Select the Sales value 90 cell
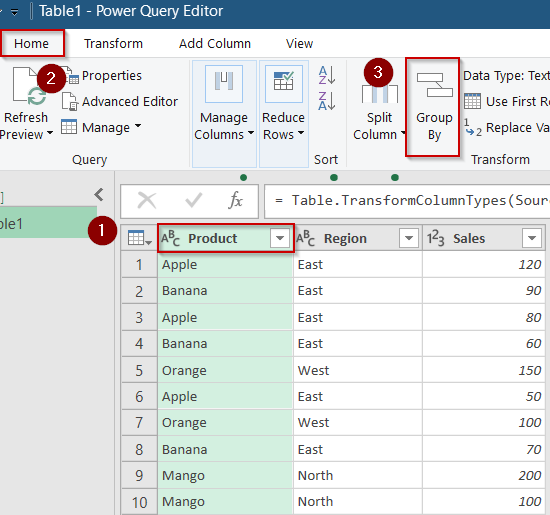 [484, 291]
